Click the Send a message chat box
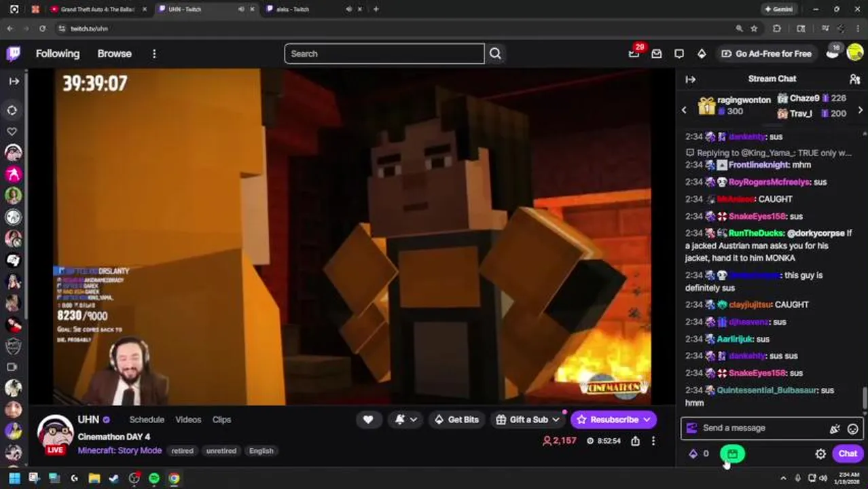 [x=772, y=429]
